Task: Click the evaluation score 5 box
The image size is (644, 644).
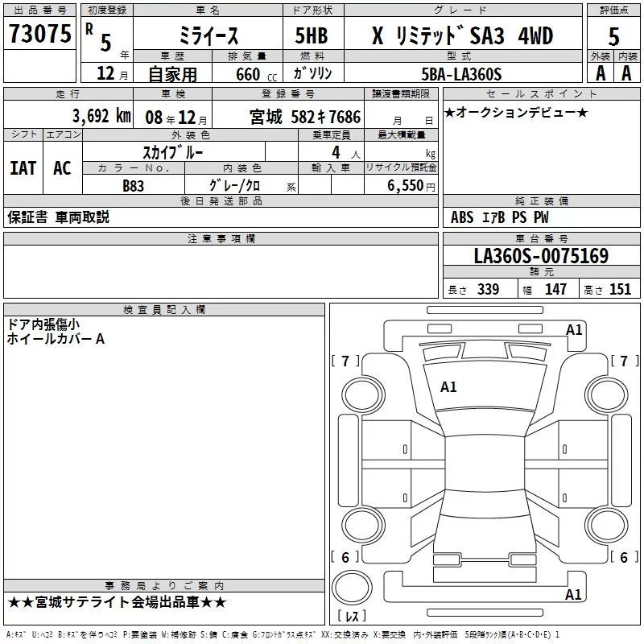Action: (613, 37)
